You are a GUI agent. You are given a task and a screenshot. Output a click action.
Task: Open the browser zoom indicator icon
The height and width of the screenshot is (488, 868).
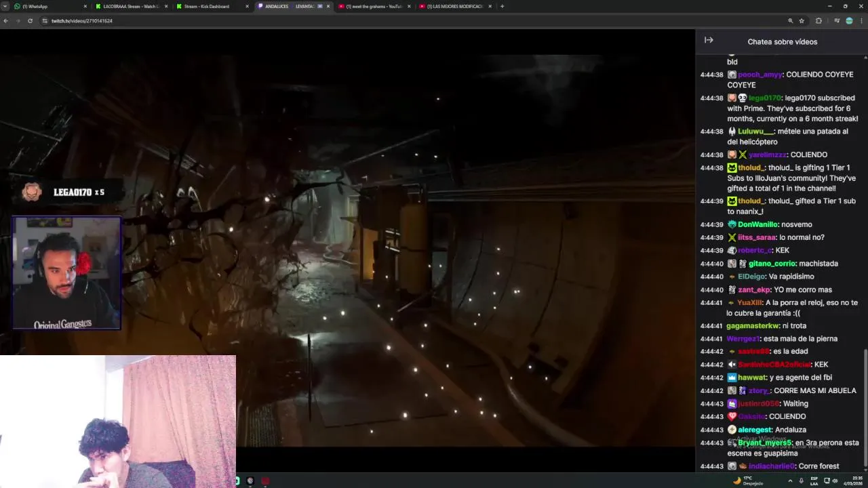[x=789, y=21]
